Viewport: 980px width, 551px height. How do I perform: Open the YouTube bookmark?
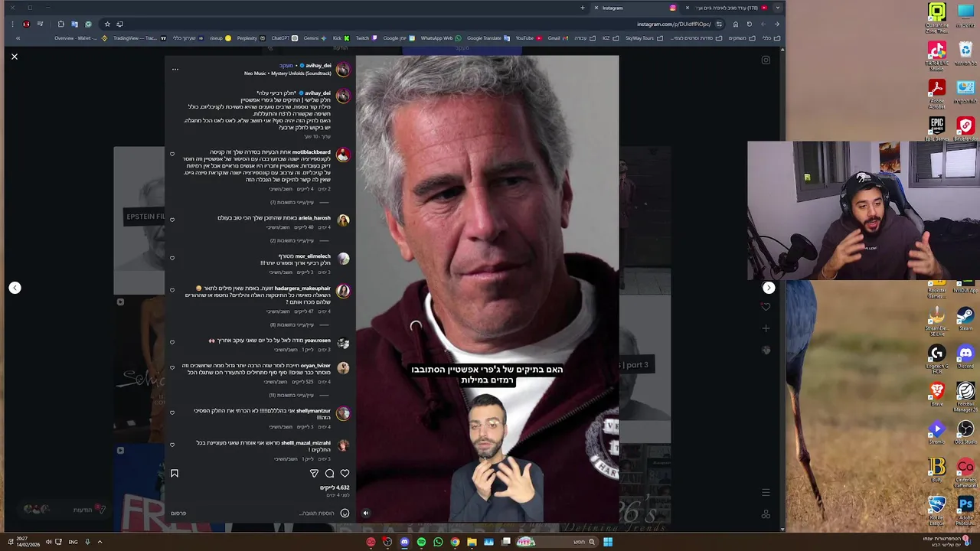(x=528, y=38)
